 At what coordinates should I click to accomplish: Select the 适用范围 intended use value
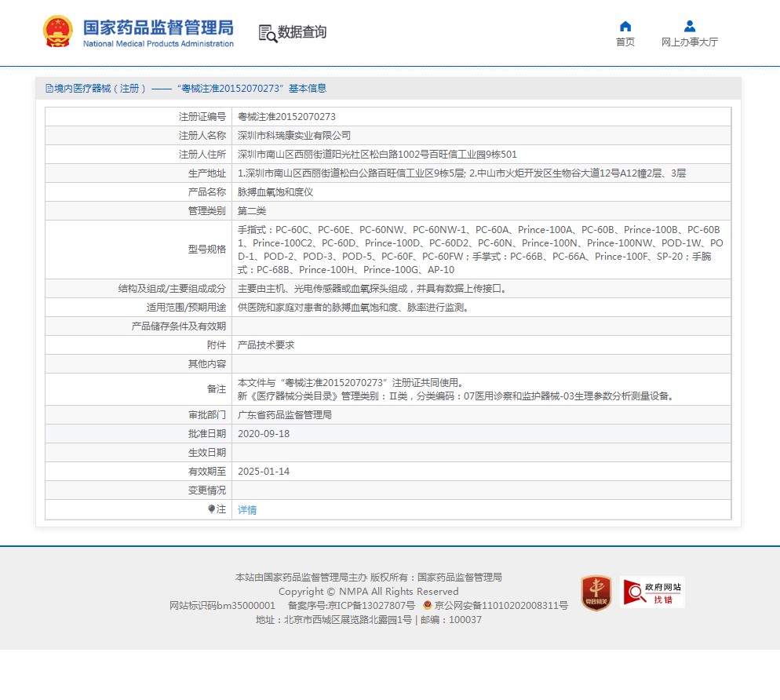(x=353, y=308)
